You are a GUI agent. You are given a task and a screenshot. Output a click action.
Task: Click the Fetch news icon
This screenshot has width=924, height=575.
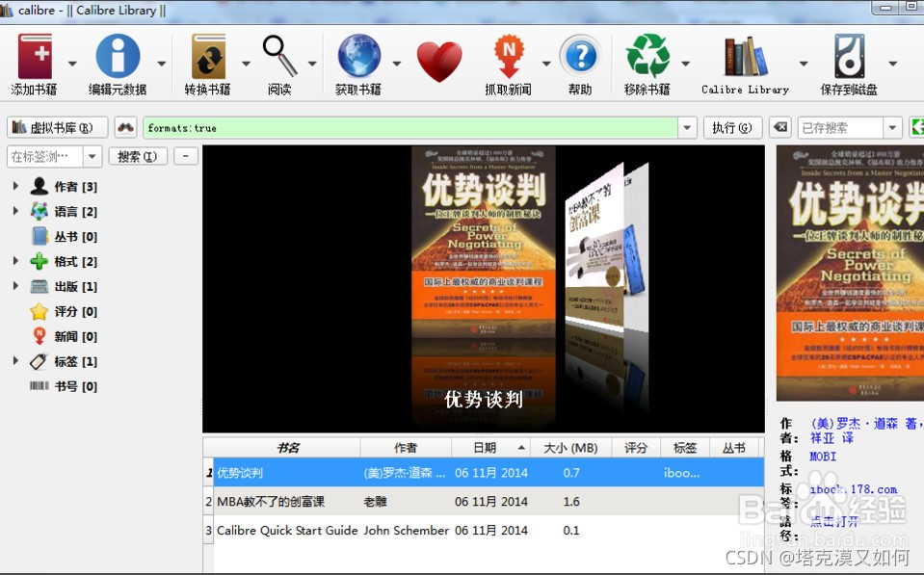[x=509, y=56]
